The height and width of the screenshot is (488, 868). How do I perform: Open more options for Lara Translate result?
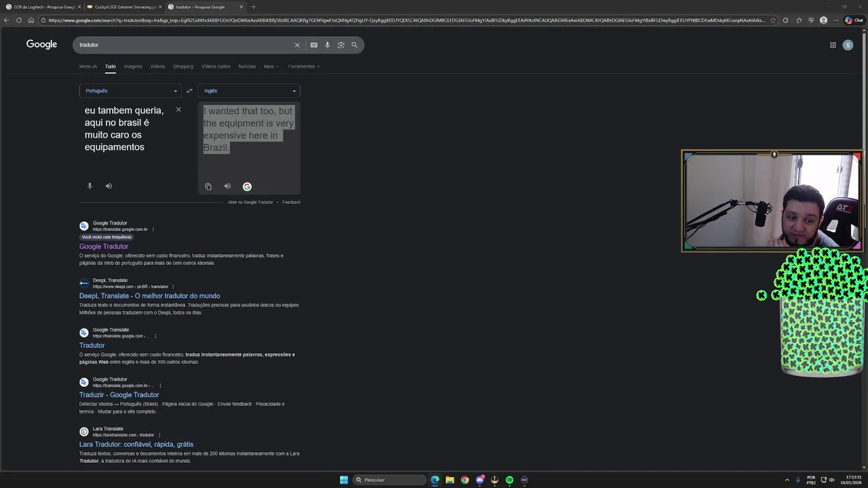pyautogui.click(x=159, y=435)
